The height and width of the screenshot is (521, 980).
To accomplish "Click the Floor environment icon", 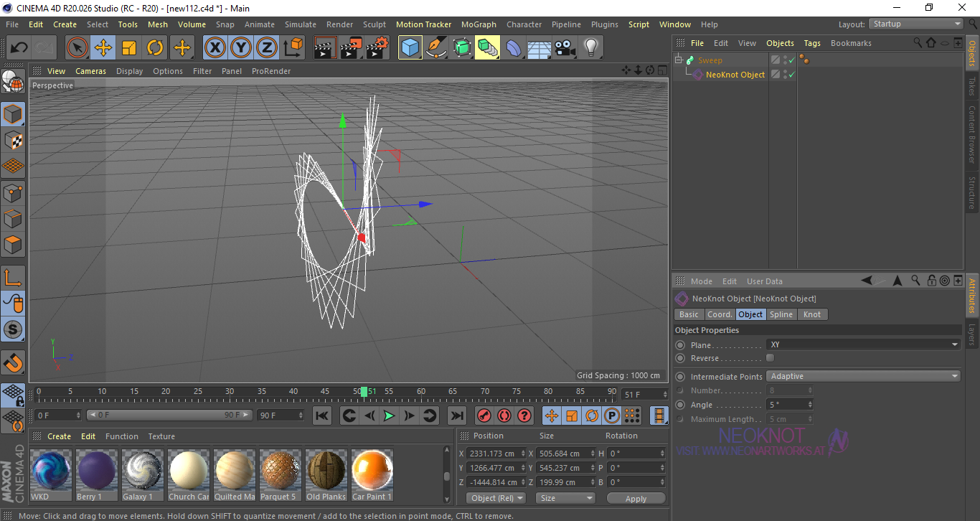I will point(540,48).
